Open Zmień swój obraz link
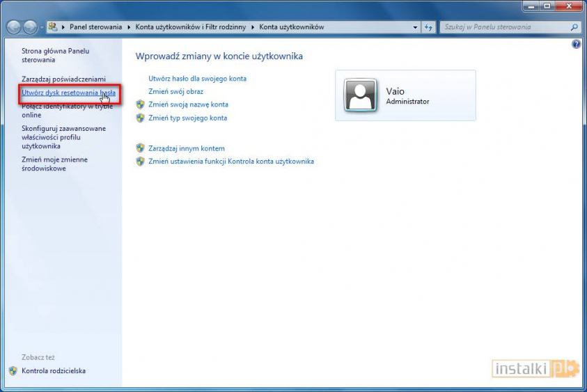Viewport: 587px width, 392px height. coord(175,91)
